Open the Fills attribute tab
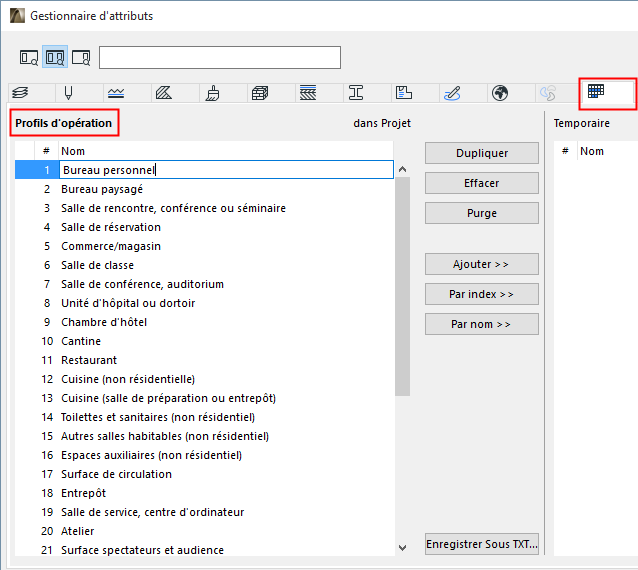638x570 pixels. coord(175,93)
